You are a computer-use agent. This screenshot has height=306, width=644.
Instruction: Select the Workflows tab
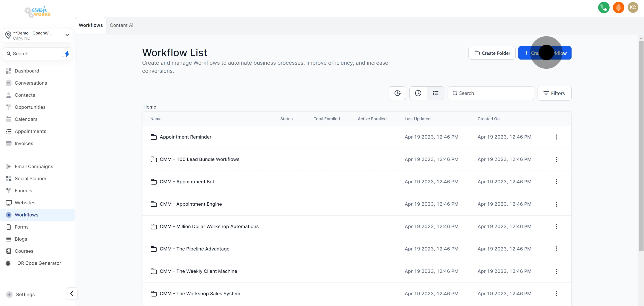(91, 25)
